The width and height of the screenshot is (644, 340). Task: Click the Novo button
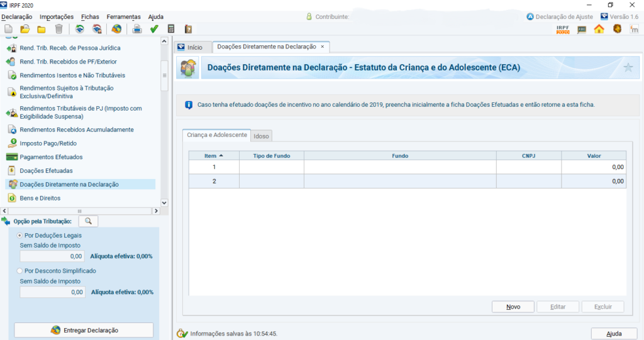513,307
